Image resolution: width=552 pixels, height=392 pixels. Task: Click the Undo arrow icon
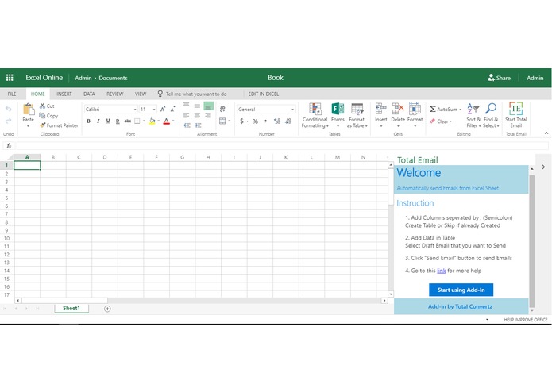[9, 109]
